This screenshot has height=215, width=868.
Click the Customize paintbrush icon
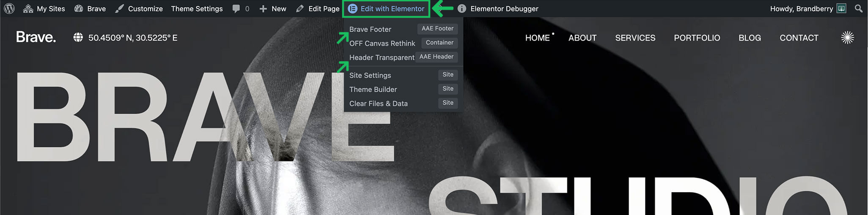click(120, 8)
